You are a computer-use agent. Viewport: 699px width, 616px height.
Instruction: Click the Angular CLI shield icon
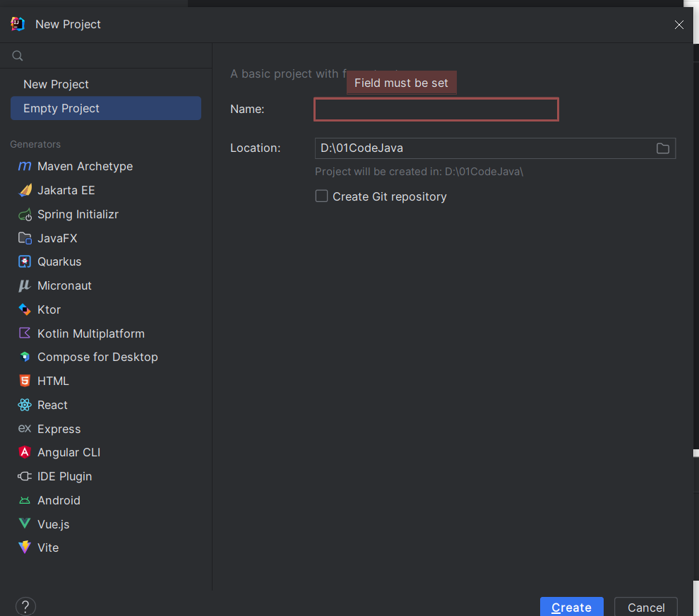(25, 452)
